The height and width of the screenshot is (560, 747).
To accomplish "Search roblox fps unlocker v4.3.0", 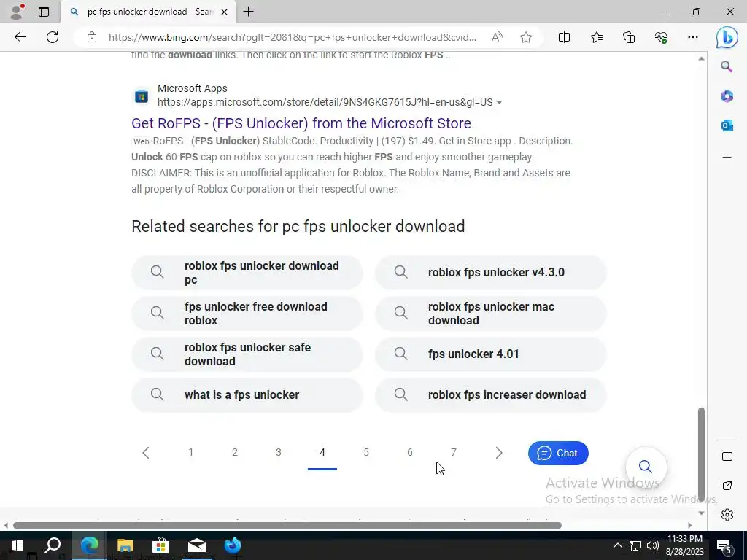I will point(491,273).
